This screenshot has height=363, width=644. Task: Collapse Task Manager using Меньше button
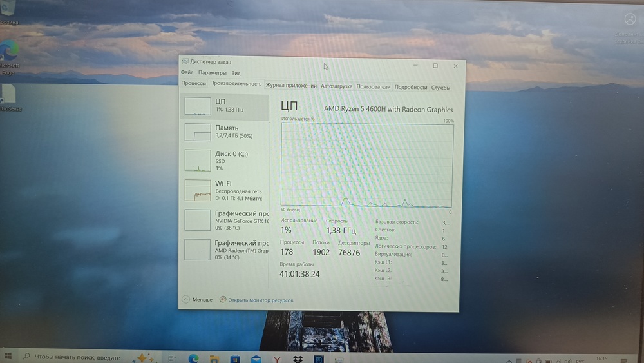(198, 300)
